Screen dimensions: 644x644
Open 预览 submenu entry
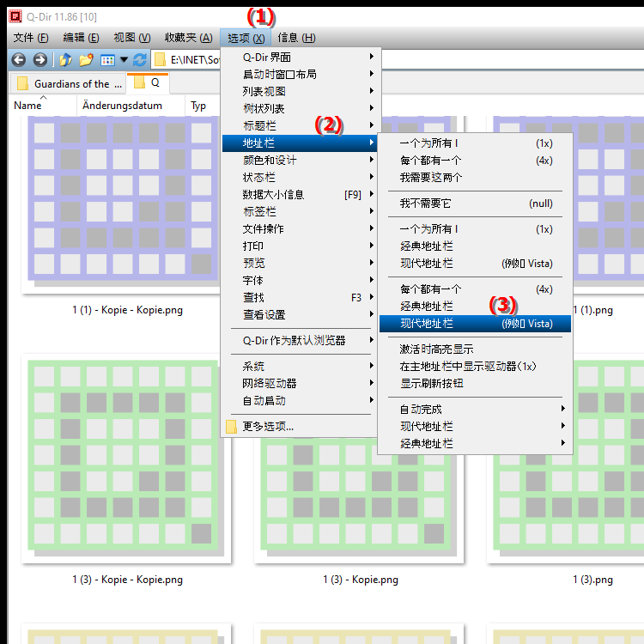[x=301, y=263]
